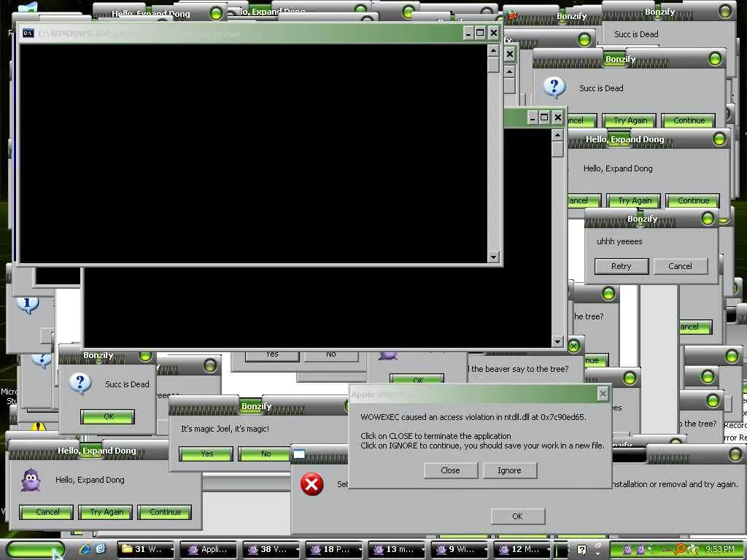Click the 9:53 PM clock in the tray

click(720, 549)
